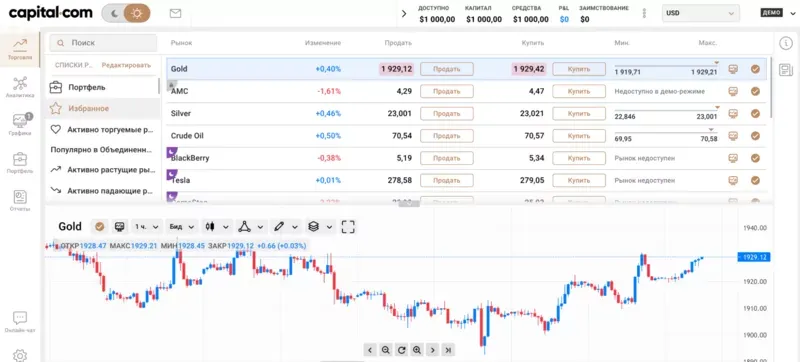
Task: Open the Бид price type dropdown
Action: [x=182, y=226]
